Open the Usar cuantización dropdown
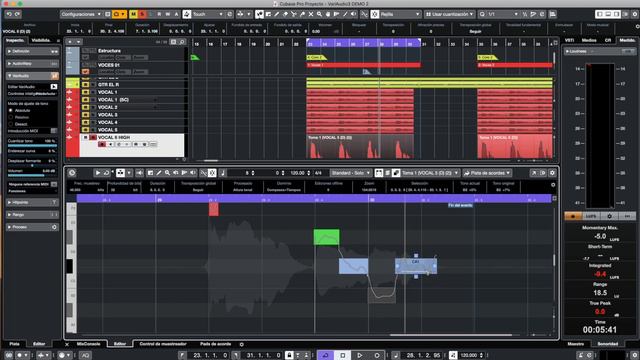 (x=449, y=14)
